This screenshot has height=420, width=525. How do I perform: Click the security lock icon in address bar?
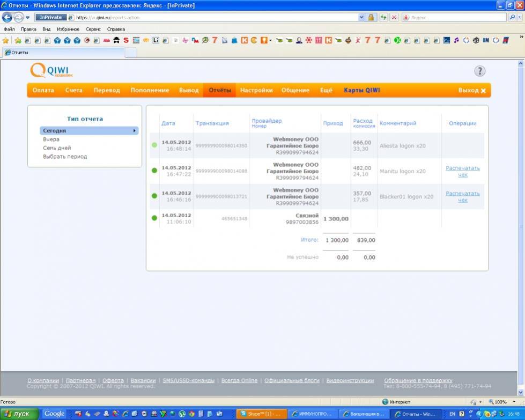[371, 17]
